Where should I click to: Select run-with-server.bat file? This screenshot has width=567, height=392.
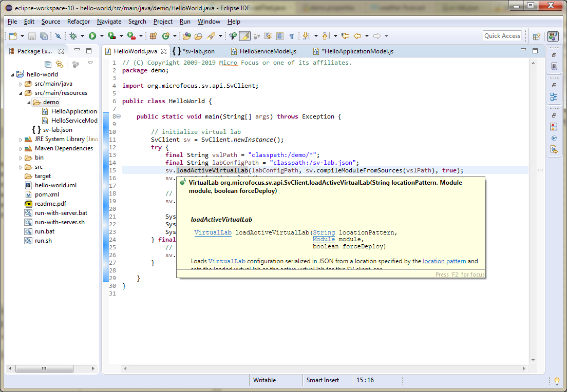click(x=56, y=213)
